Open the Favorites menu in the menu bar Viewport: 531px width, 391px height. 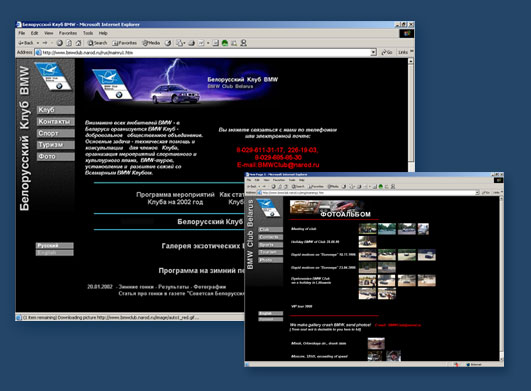pos(68,33)
